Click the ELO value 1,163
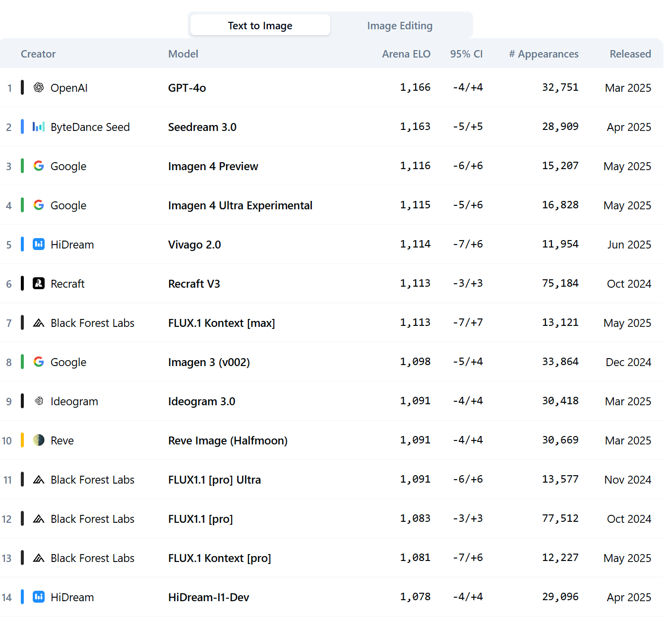 415,126
